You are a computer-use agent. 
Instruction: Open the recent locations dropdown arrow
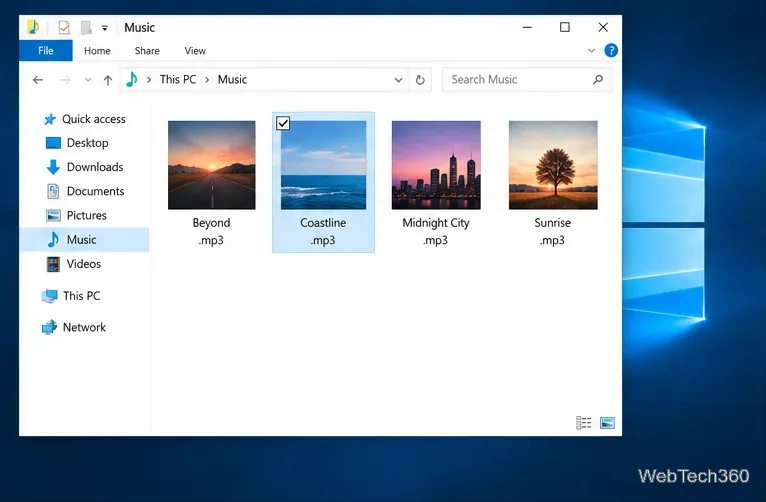(x=88, y=80)
